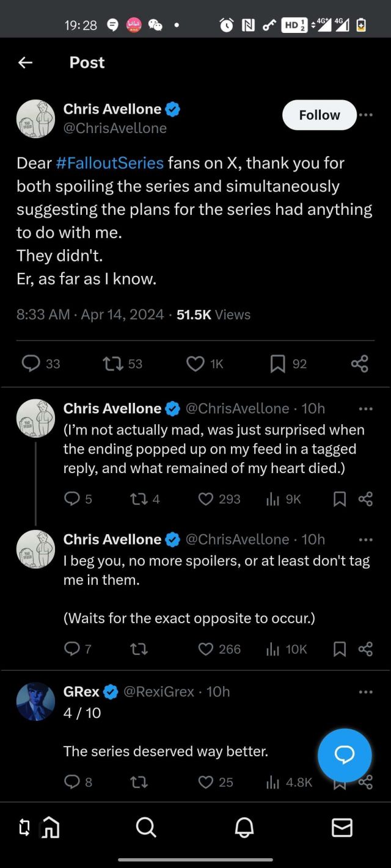391x868 pixels.
Task: Repost GRex's reply
Action: [139, 782]
